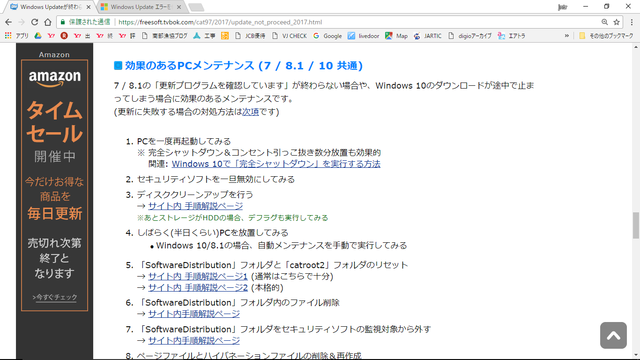Open the Google Drive bookmark icon
This screenshot has height=360, width=640.
point(38,36)
